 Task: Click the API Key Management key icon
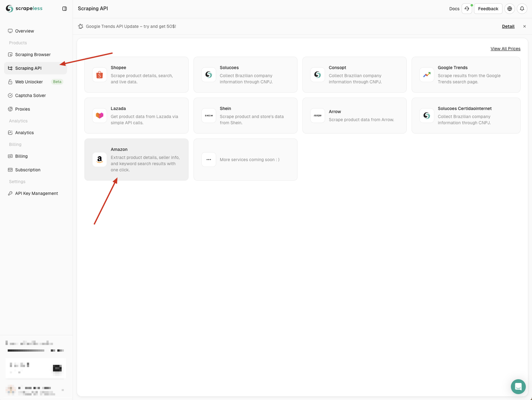[10, 194]
